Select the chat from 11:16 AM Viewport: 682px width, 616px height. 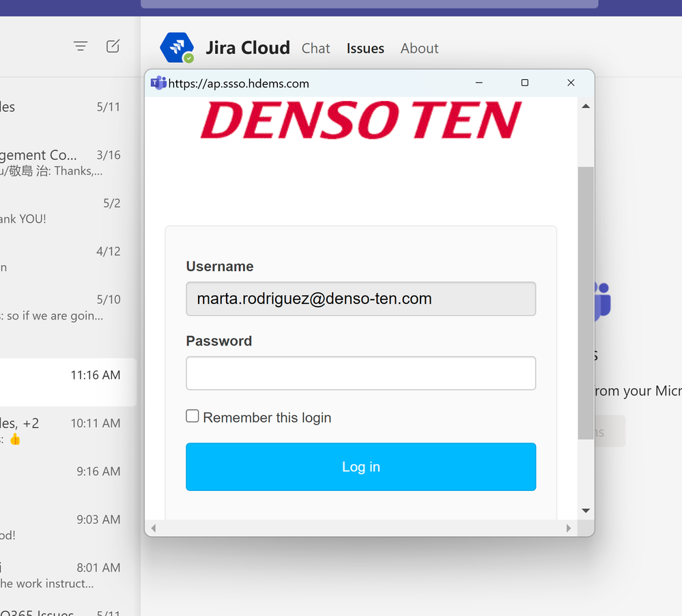68,382
